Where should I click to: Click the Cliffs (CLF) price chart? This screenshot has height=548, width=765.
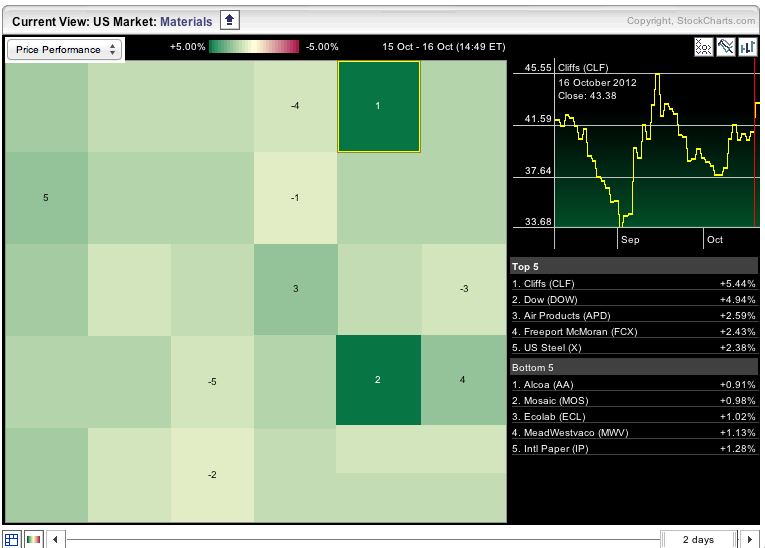point(636,155)
